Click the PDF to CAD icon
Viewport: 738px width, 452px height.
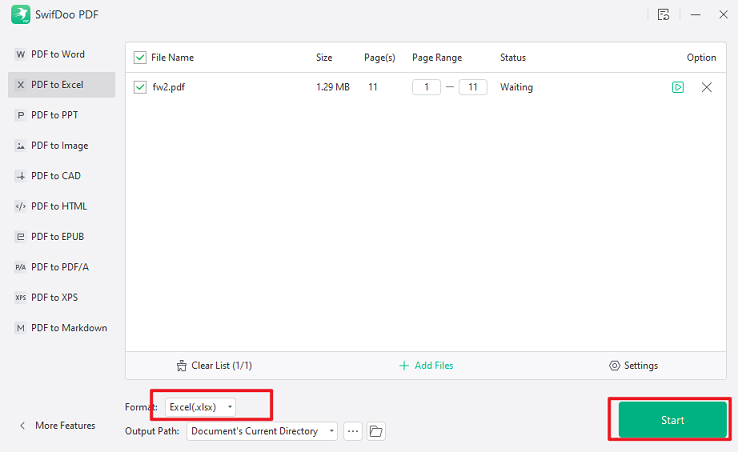point(20,176)
